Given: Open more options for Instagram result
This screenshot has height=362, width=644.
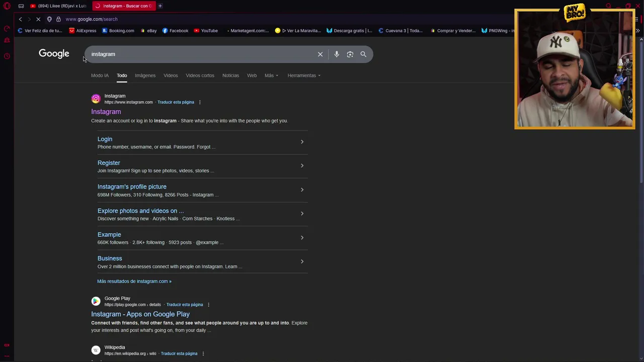Looking at the screenshot, I should point(200,102).
